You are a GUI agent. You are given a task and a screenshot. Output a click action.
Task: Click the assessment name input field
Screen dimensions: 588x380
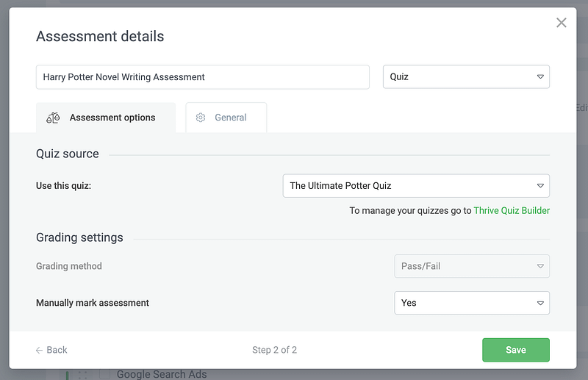click(x=202, y=77)
